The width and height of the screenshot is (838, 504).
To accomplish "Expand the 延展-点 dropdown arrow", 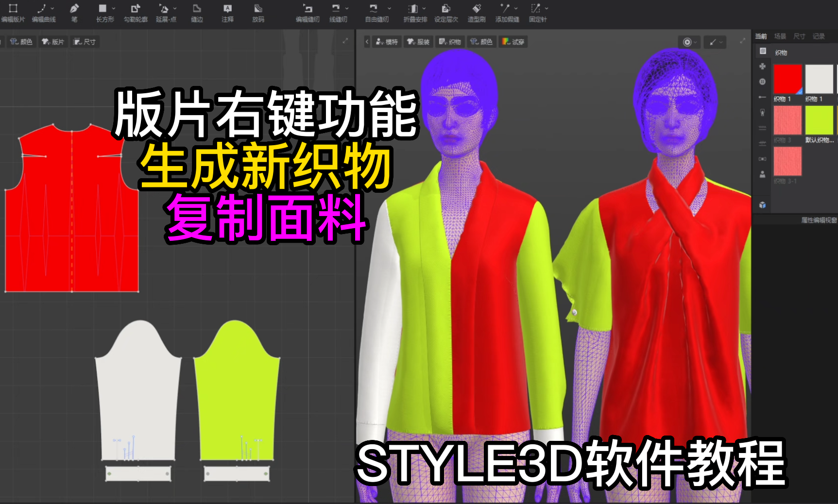I will pos(175,8).
